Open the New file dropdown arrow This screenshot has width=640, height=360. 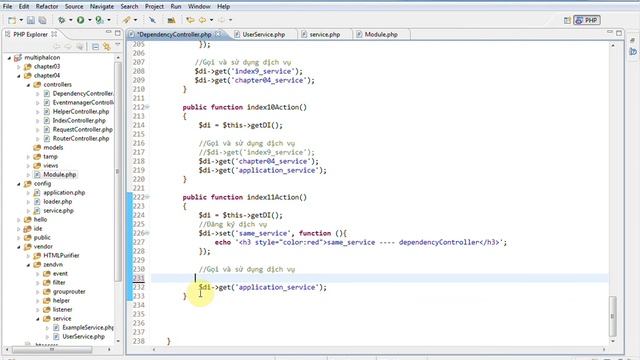click(21, 20)
